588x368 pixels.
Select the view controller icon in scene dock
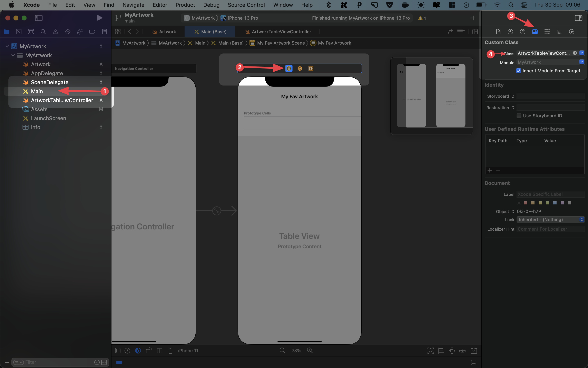point(289,69)
